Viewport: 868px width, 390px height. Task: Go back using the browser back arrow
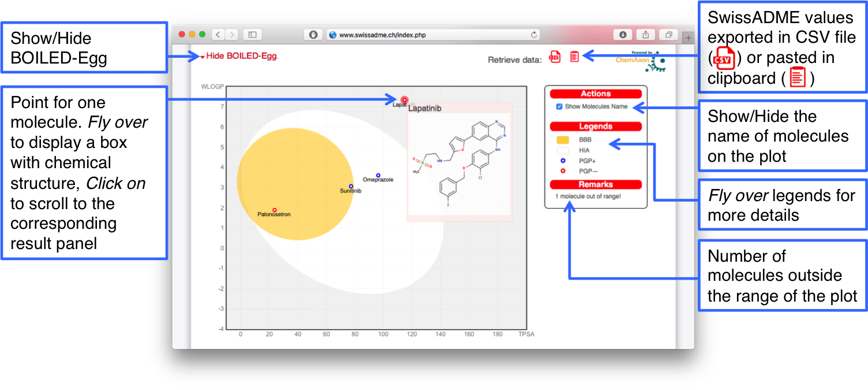point(218,35)
